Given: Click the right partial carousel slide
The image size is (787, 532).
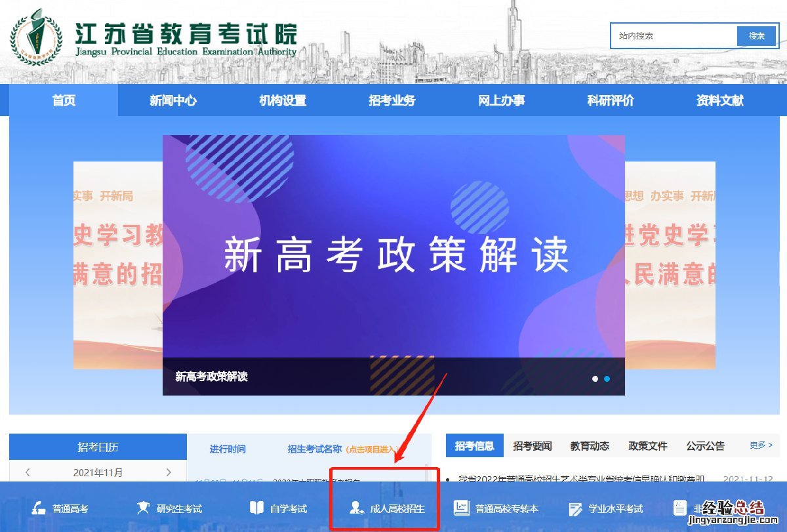Looking at the screenshot, I should pyautogui.click(x=670, y=265).
